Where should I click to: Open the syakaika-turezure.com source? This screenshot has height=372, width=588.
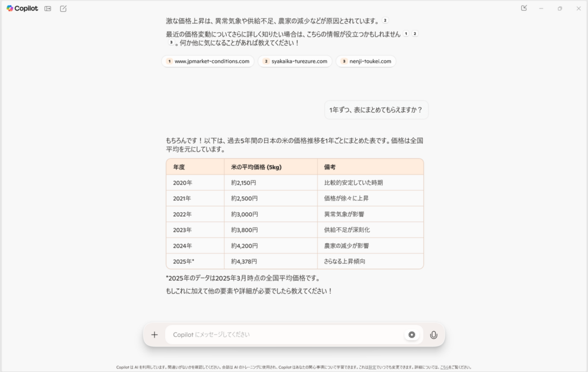(x=295, y=62)
